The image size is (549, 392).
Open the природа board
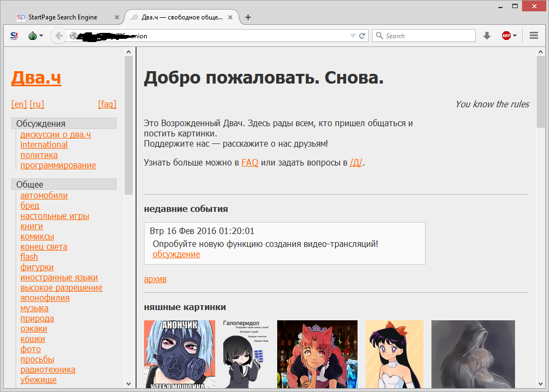(37, 319)
